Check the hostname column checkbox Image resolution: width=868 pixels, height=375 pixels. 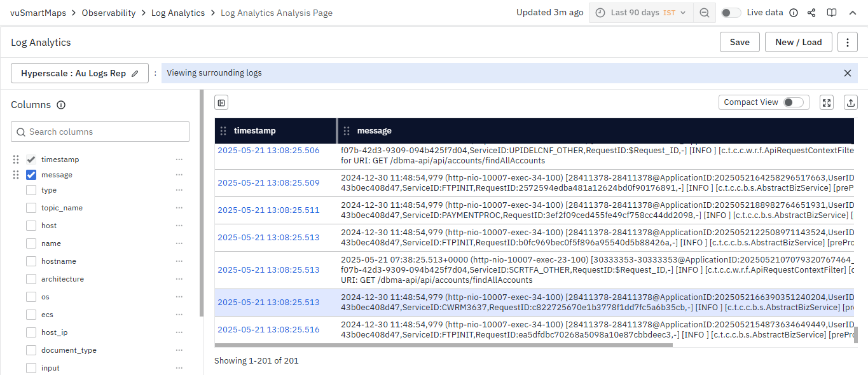[31, 261]
